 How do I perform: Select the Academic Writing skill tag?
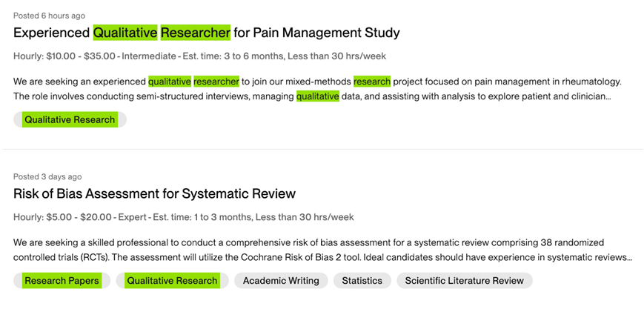tap(281, 281)
